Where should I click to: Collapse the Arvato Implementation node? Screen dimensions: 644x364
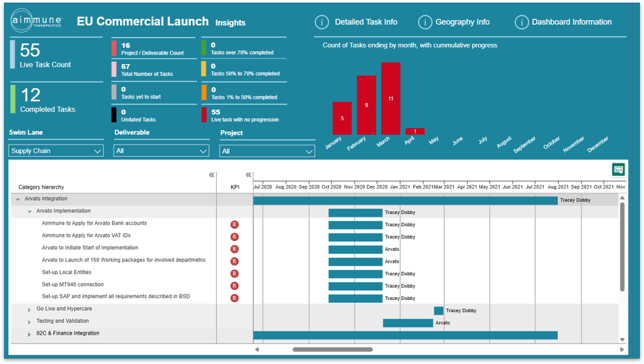pyautogui.click(x=29, y=211)
